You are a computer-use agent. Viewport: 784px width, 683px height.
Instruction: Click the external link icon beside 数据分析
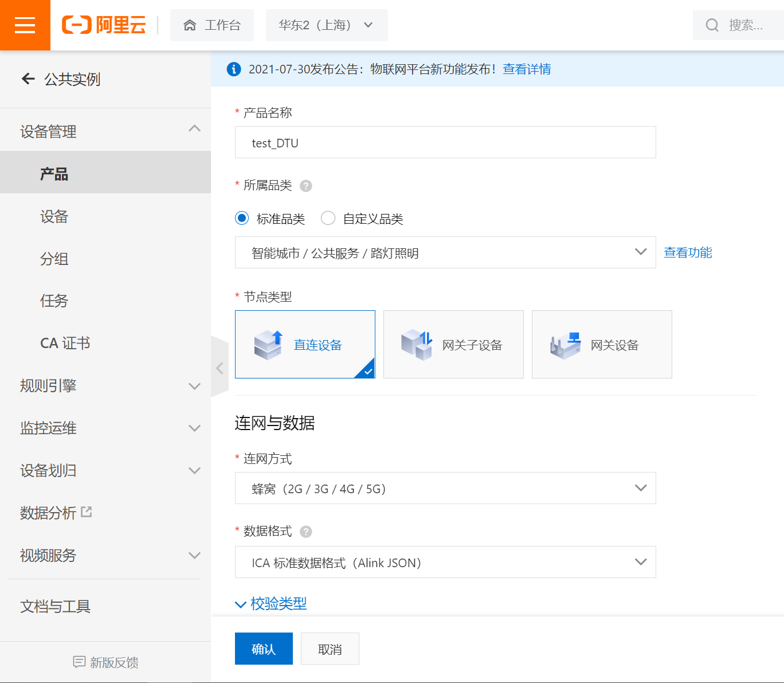[x=87, y=512]
